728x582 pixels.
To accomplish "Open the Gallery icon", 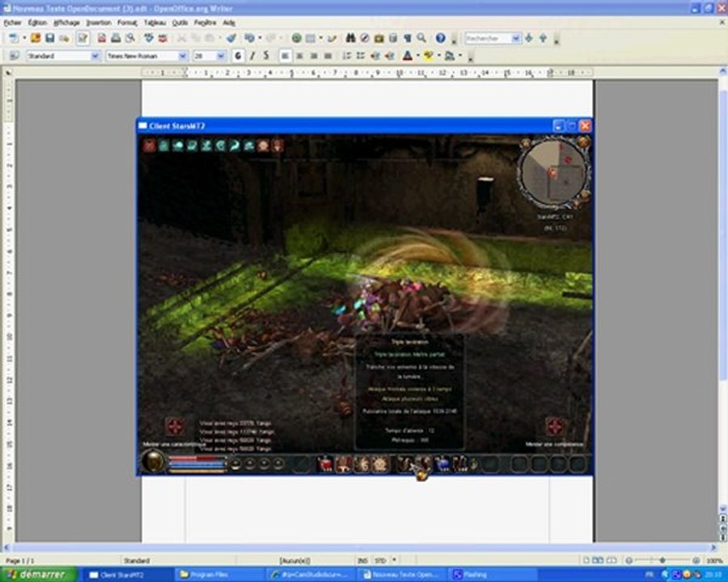I will coord(379,38).
